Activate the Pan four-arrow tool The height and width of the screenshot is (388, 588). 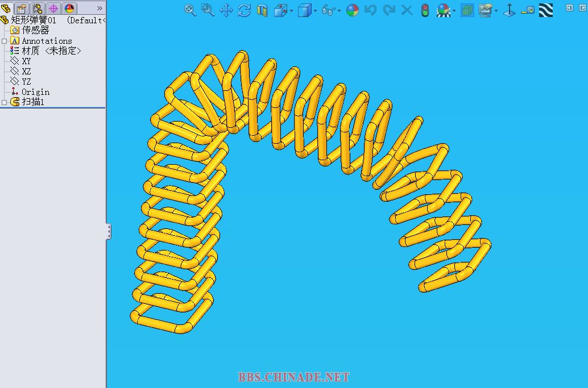pyautogui.click(x=226, y=10)
